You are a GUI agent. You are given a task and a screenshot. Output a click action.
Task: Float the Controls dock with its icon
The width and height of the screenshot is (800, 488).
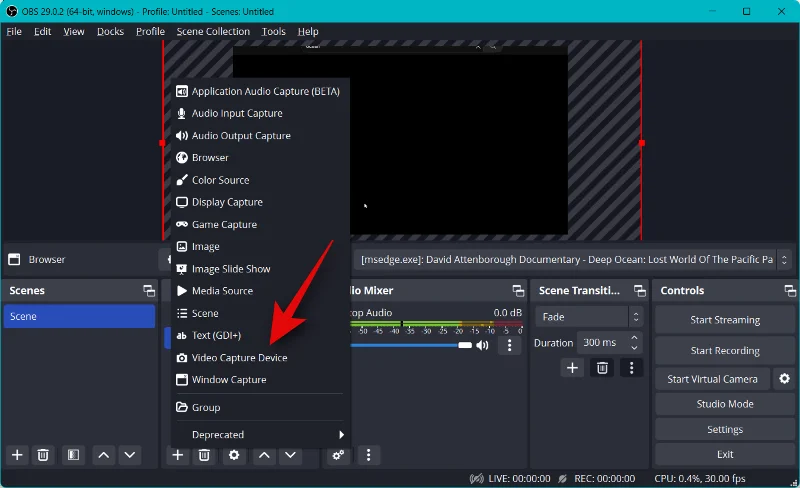[790, 291]
